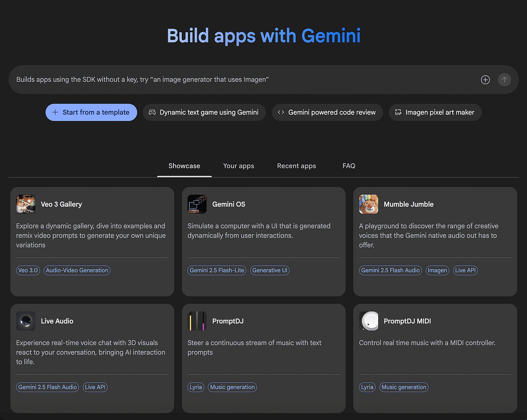Image resolution: width=527 pixels, height=420 pixels.
Task: Click the Veo 3.0 tag
Action: [28, 270]
